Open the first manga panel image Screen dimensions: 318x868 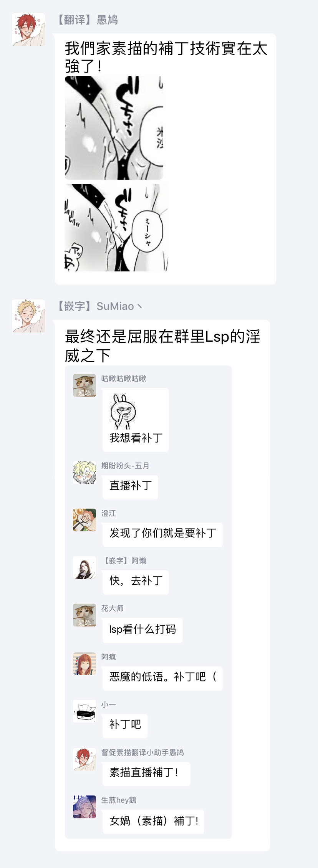pos(114,128)
